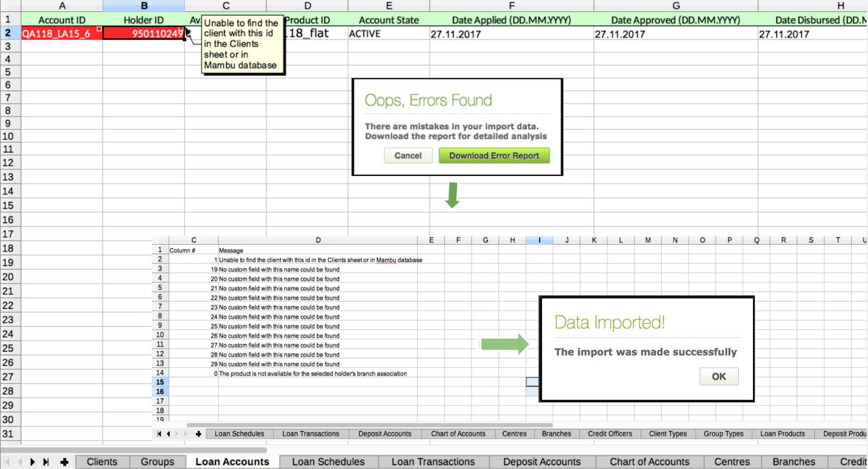
Task: Click the main sheet horizontal scrollbar
Action: pyautogui.click(x=136, y=450)
